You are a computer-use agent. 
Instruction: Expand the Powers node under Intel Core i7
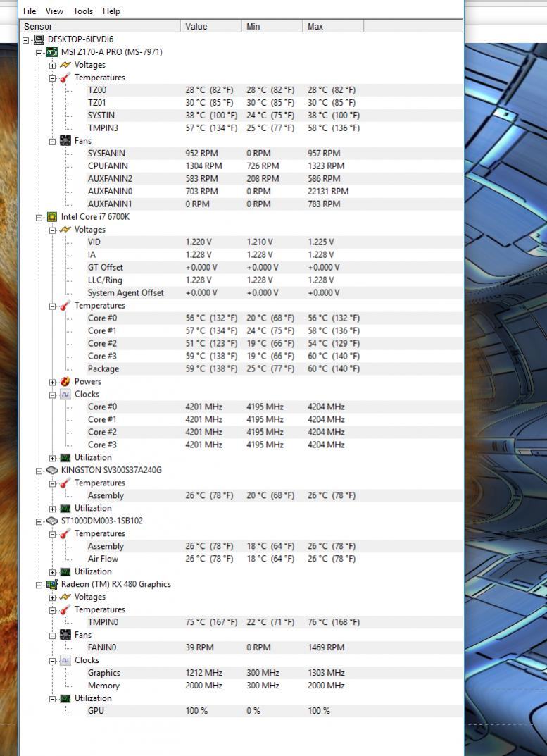[x=53, y=383]
